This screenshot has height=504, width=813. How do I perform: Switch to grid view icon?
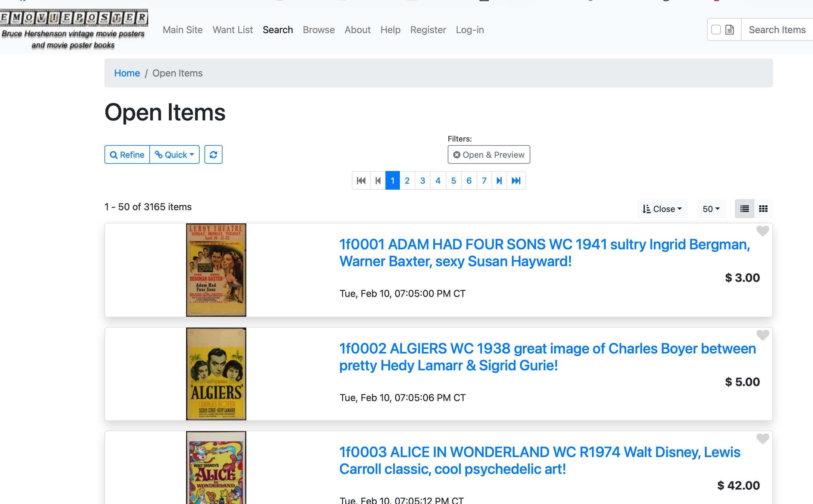click(763, 209)
